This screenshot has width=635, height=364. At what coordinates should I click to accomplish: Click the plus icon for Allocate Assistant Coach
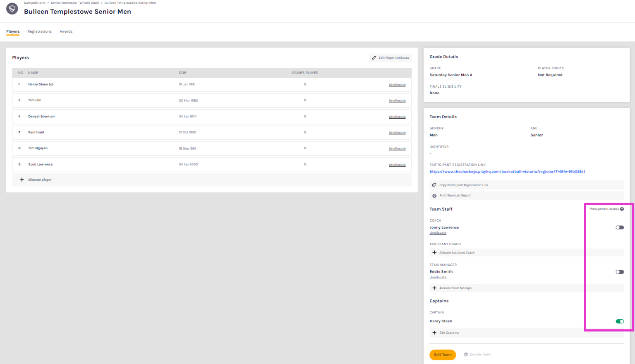click(x=434, y=253)
